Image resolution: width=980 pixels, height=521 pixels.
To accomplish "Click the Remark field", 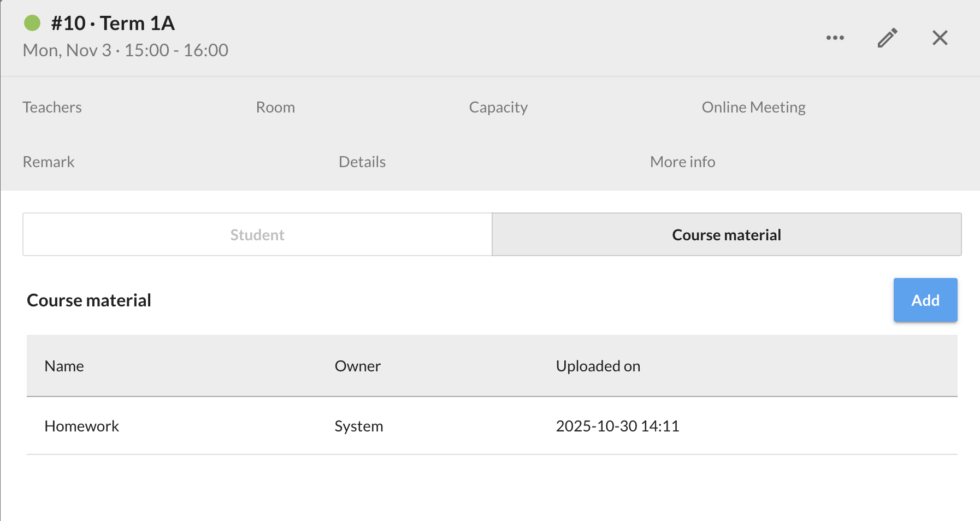I will point(48,162).
